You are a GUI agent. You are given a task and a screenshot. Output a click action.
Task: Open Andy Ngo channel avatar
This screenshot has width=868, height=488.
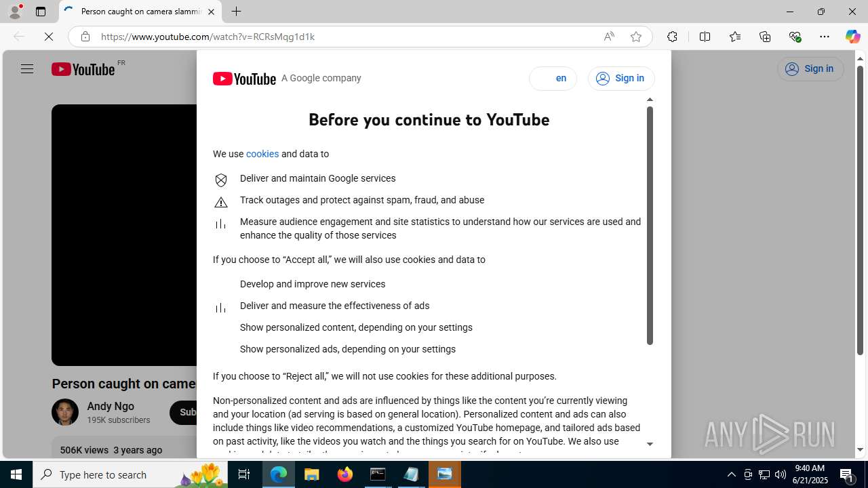65,412
